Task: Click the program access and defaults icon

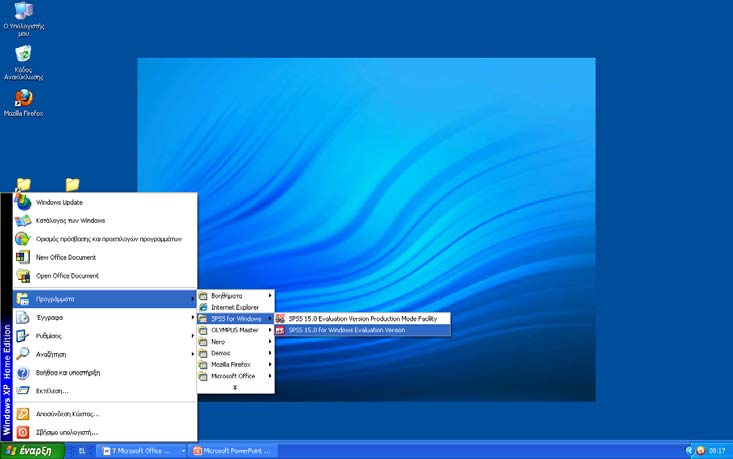Action: tap(22, 239)
